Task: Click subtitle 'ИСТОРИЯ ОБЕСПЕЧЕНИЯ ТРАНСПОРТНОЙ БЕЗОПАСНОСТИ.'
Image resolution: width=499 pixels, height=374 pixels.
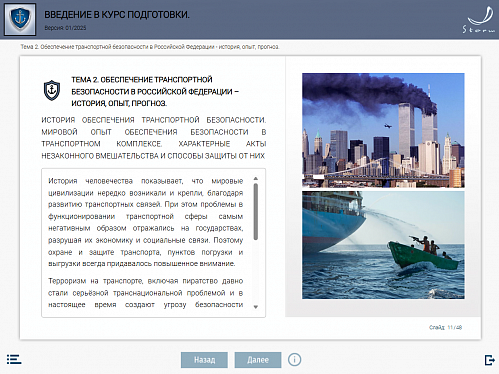Action: pos(153,120)
